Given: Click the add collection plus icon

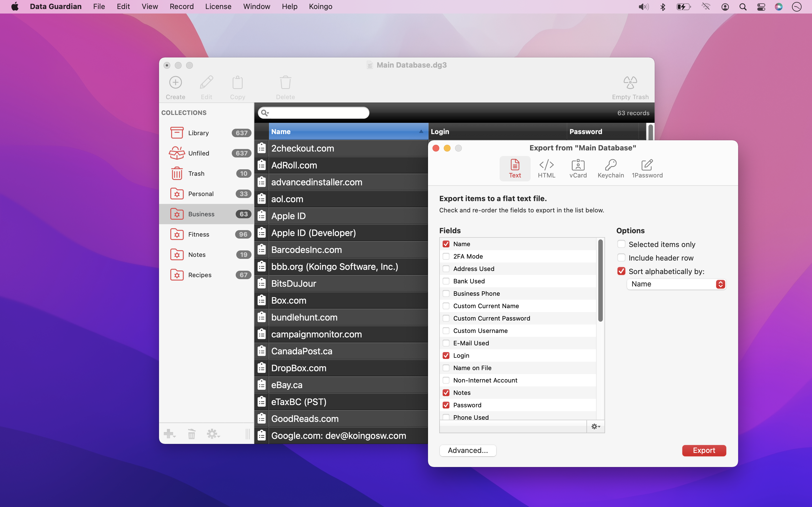Looking at the screenshot, I should point(169,433).
